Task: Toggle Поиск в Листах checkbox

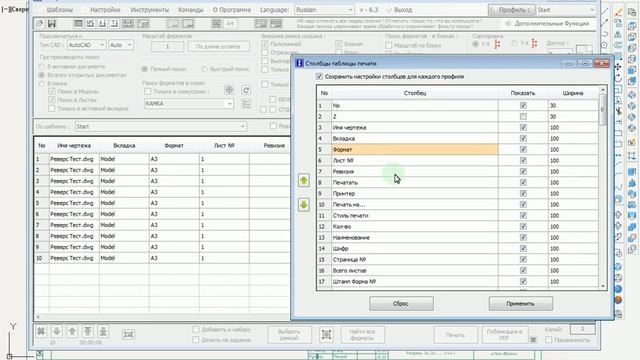Action: coord(52,100)
